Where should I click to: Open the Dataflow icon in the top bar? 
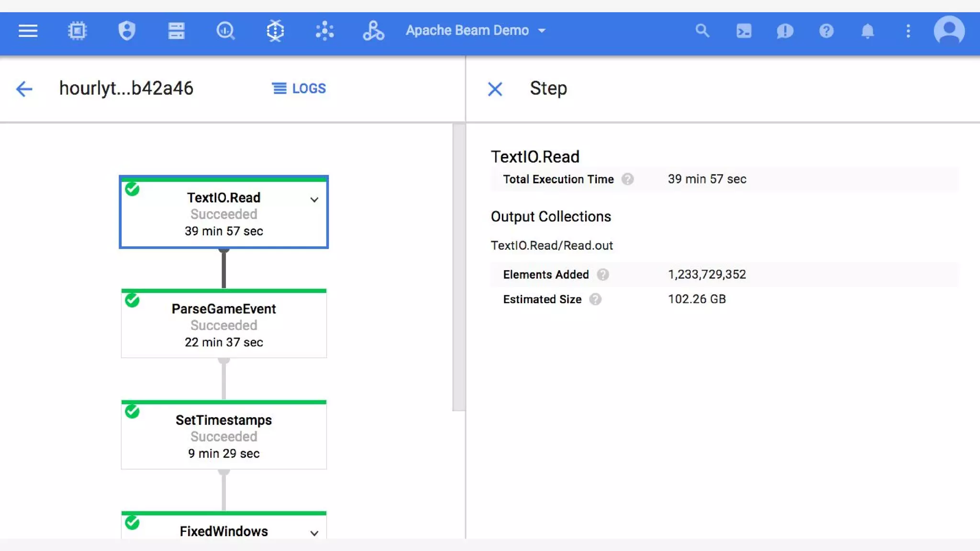(275, 31)
